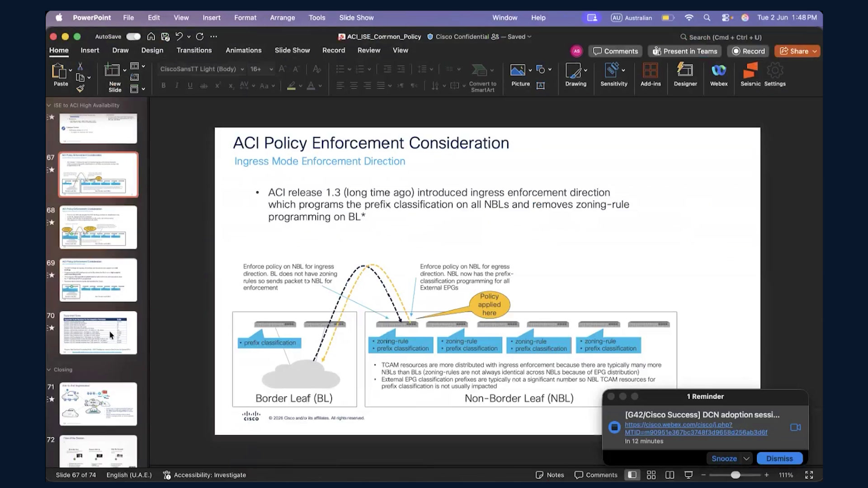Open the Snooze duration dropdown arrow
Image resolution: width=868 pixels, height=488 pixels.
[x=746, y=459]
